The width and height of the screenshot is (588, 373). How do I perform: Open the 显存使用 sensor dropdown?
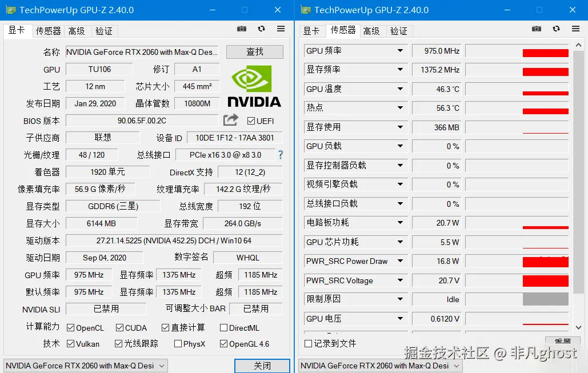tap(400, 127)
